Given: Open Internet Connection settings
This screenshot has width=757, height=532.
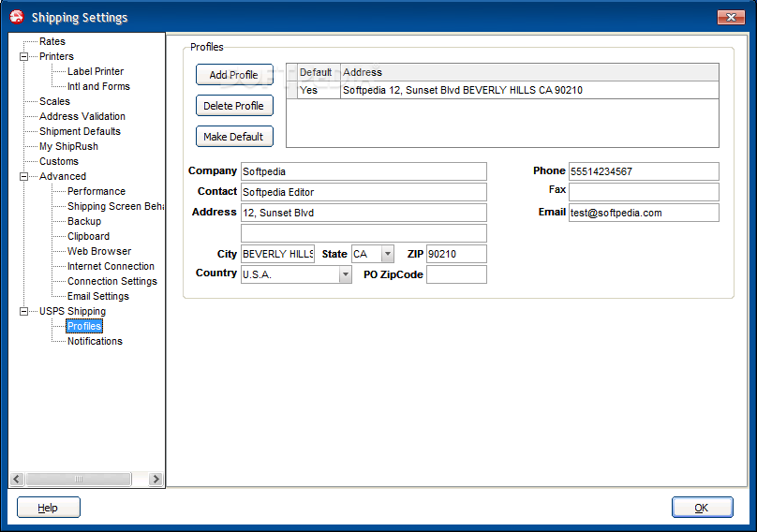Looking at the screenshot, I should click(x=111, y=266).
